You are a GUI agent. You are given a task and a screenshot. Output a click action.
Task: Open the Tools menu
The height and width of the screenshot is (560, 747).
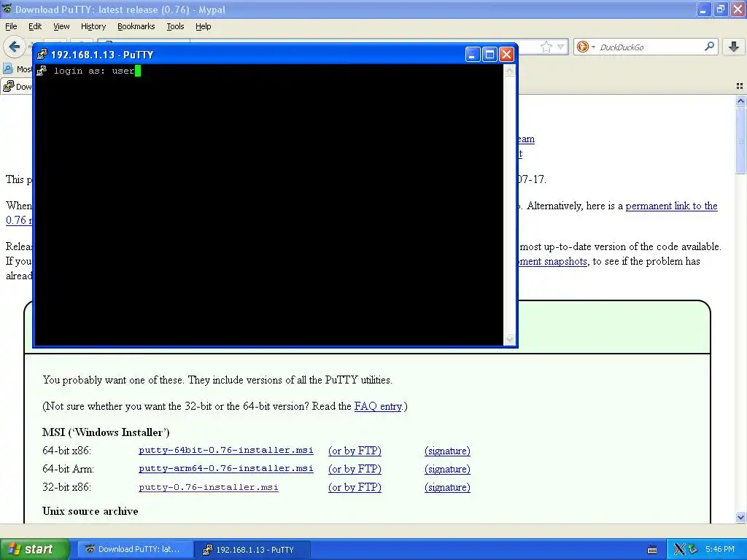(175, 26)
